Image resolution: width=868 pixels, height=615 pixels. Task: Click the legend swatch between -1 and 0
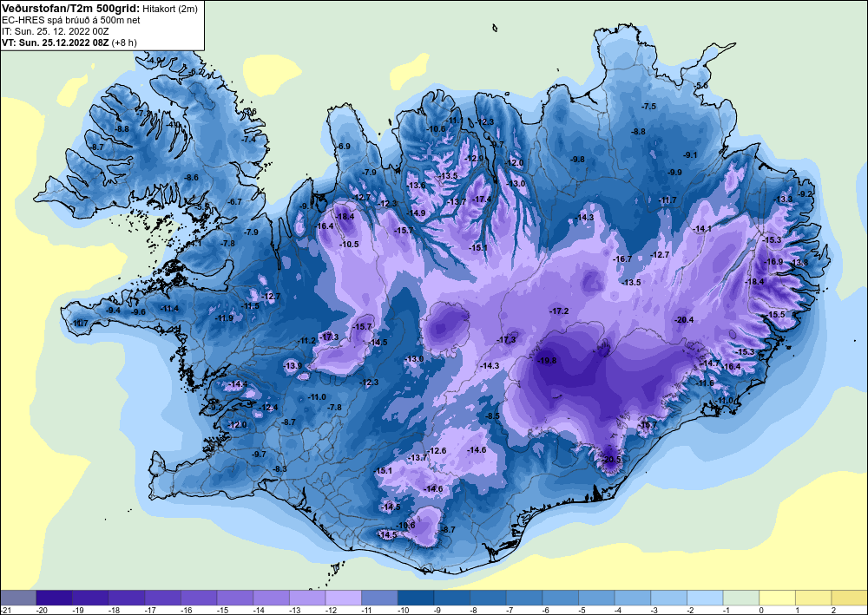tap(741, 598)
